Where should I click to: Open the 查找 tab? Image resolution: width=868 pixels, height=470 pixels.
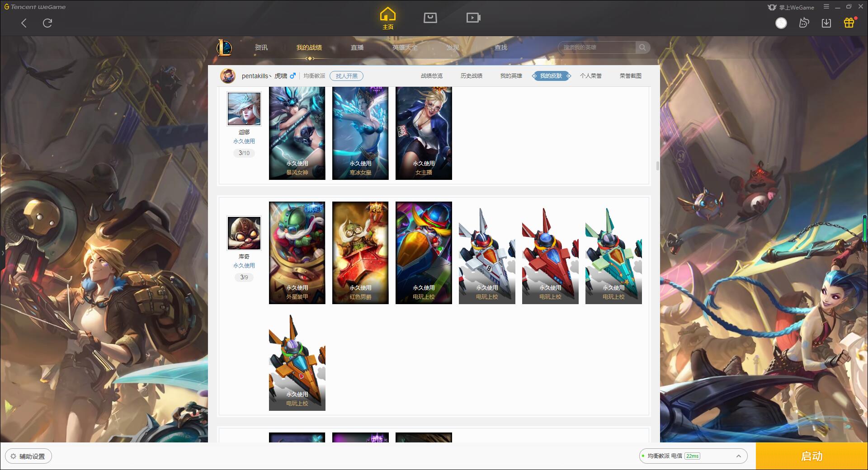point(501,47)
